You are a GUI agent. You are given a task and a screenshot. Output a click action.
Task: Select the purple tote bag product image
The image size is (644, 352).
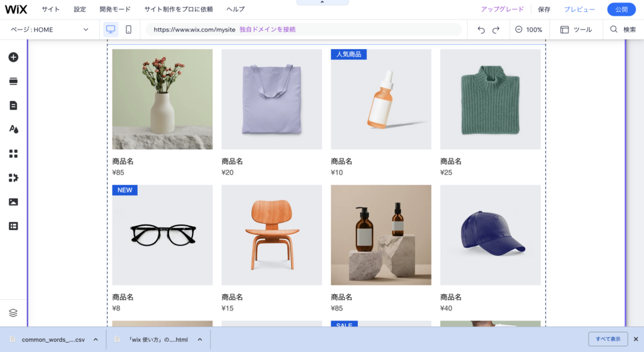point(272,99)
